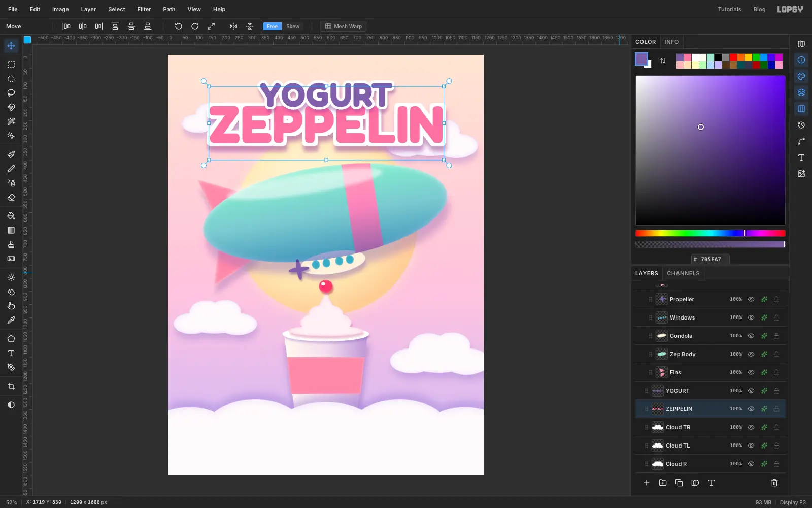Select the Move tool in left toolbar

[11, 46]
